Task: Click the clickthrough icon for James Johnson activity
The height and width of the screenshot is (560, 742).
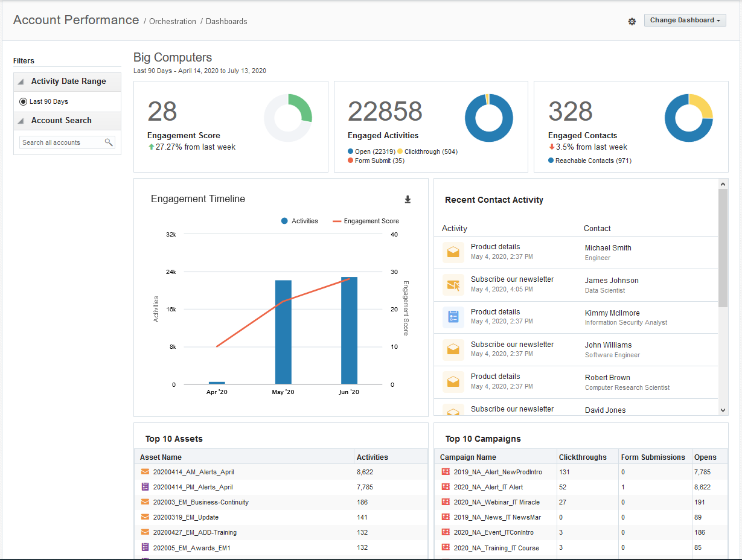Action: 453,285
